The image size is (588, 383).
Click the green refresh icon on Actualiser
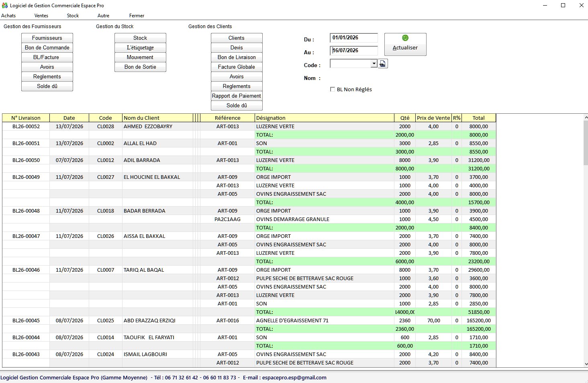(x=405, y=38)
